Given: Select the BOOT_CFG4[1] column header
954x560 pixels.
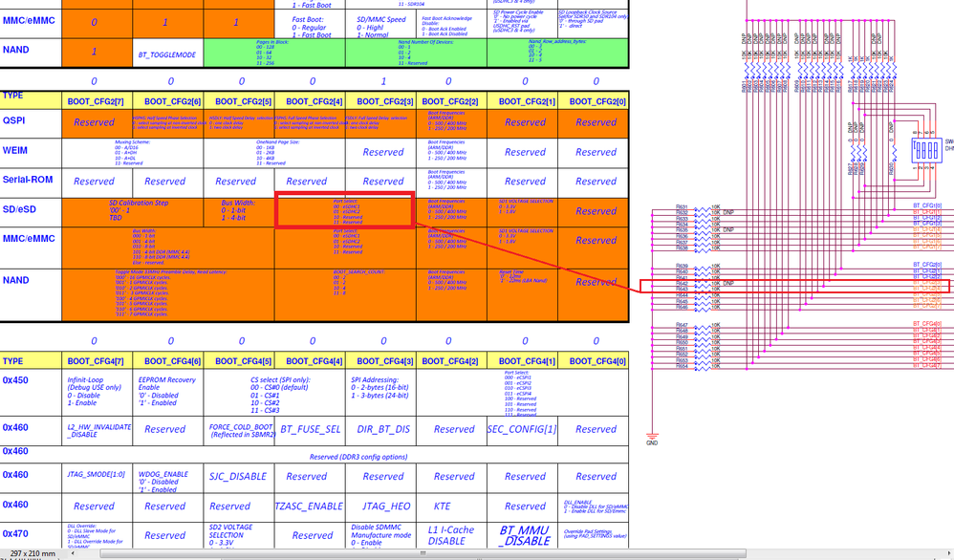Looking at the screenshot, I should (523, 361).
